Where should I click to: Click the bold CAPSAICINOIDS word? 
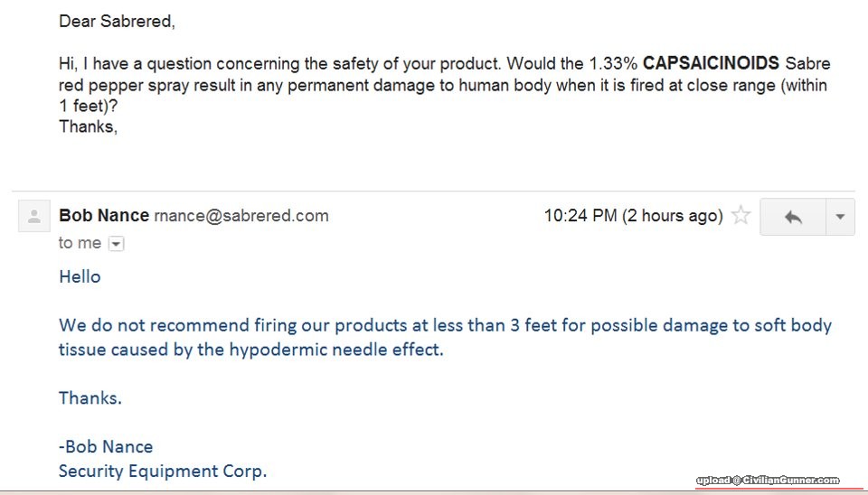point(711,64)
